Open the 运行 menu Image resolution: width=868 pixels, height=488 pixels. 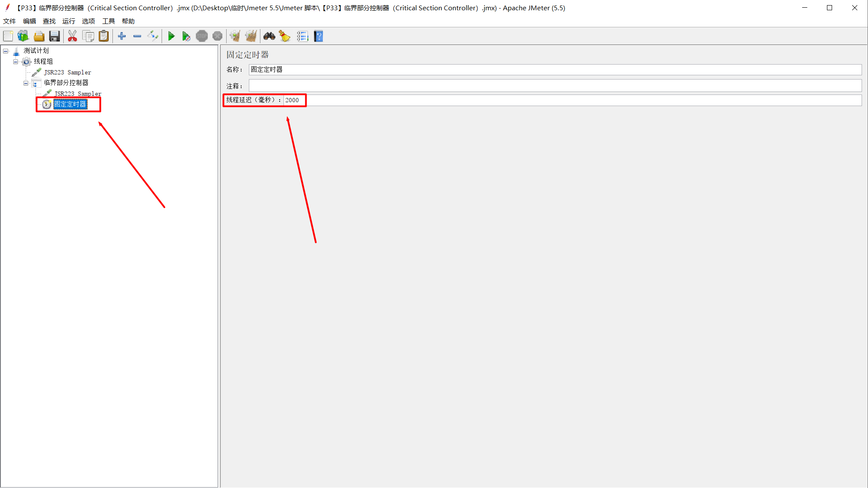pos(68,21)
